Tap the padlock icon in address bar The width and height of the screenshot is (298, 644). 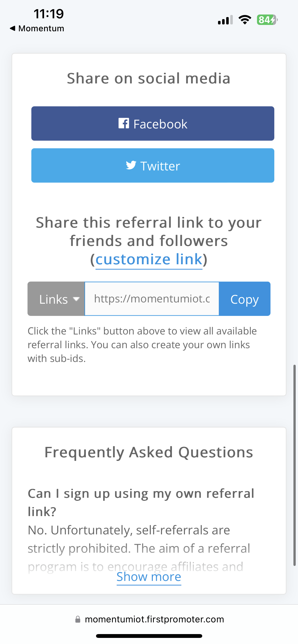(x=78, y=619)
